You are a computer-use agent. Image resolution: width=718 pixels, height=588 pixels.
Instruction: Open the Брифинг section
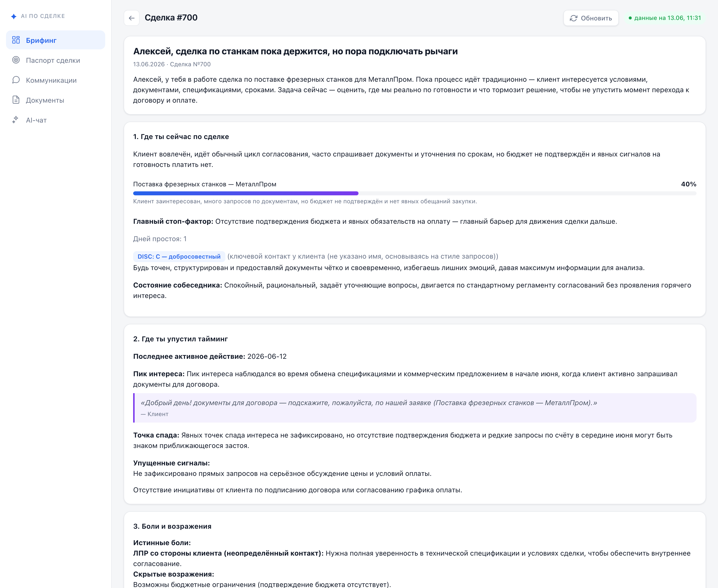click(56, 40)
